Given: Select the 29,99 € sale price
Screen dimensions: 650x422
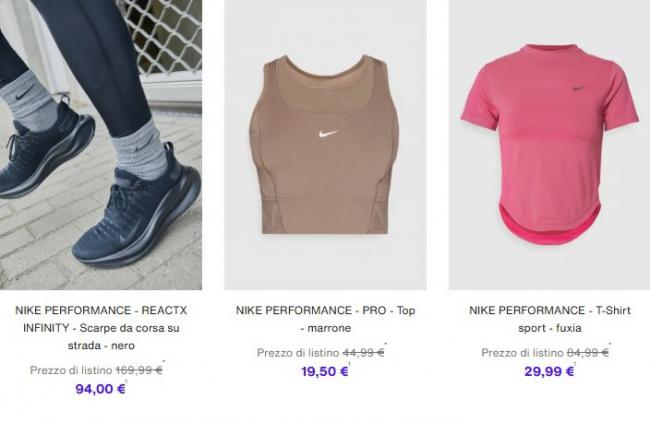Looking at the screenshot, I should (549, 371).
